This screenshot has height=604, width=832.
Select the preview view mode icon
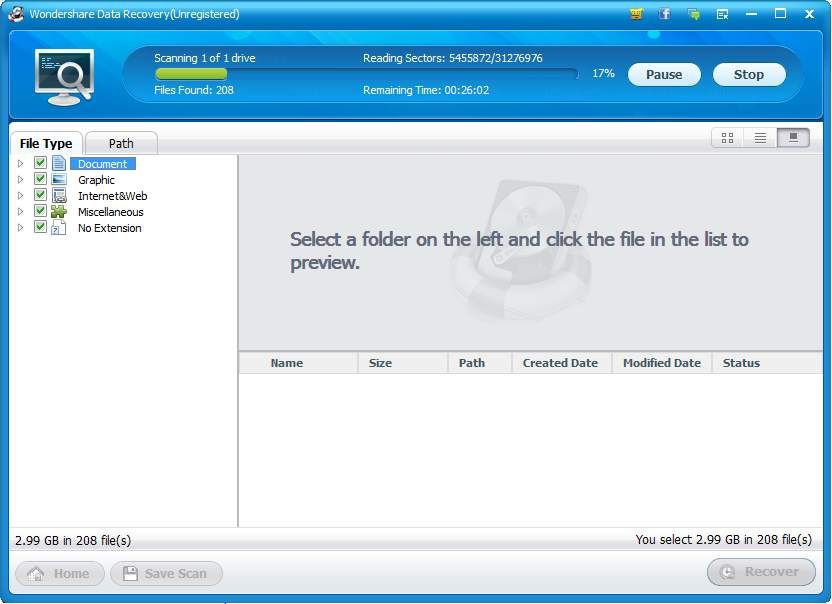point(793,138)
